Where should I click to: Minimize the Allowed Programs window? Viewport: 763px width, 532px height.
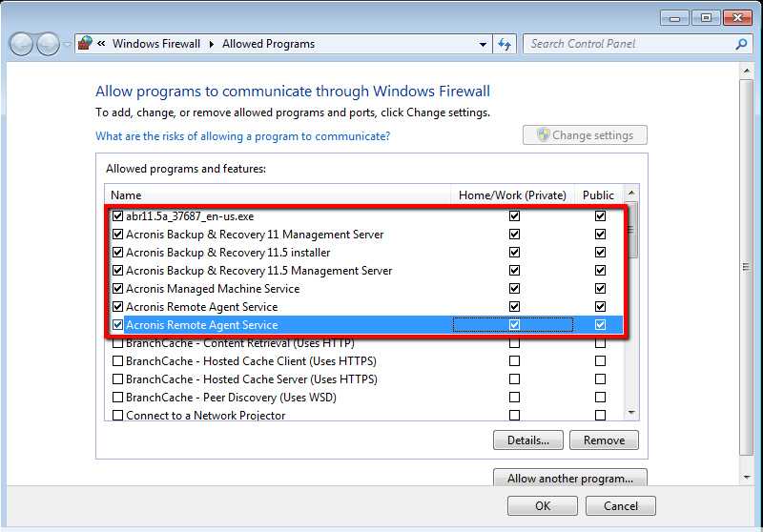(674, 18)
